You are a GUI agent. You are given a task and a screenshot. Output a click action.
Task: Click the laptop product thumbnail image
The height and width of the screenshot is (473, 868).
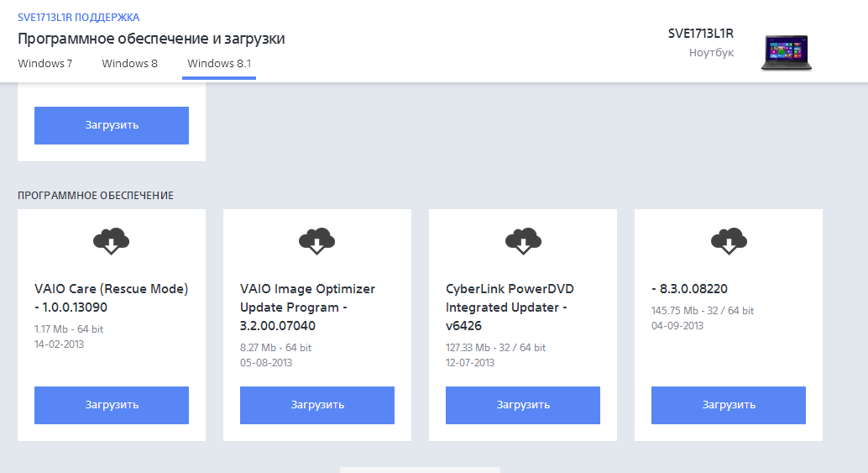point(786,52)
